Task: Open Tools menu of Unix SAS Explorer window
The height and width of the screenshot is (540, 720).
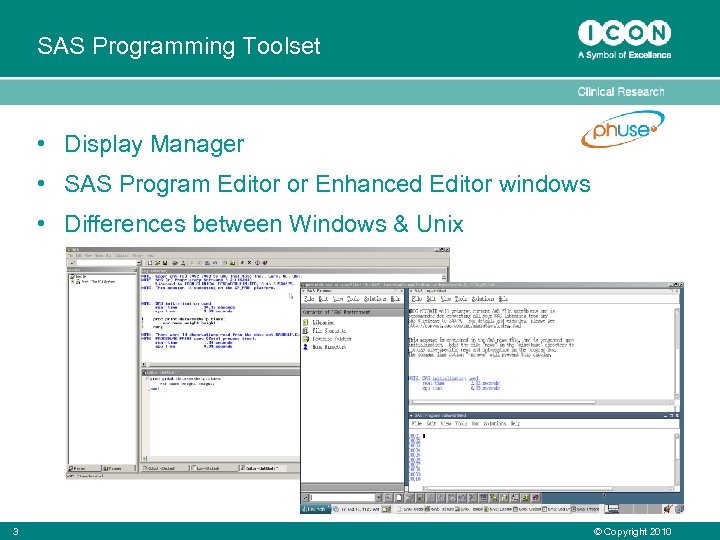Action: 353,298
